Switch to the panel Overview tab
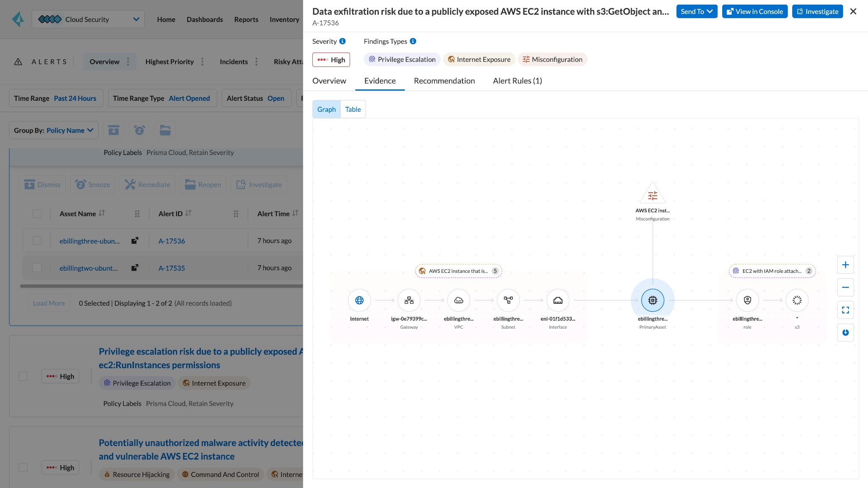 pos(329,80)
